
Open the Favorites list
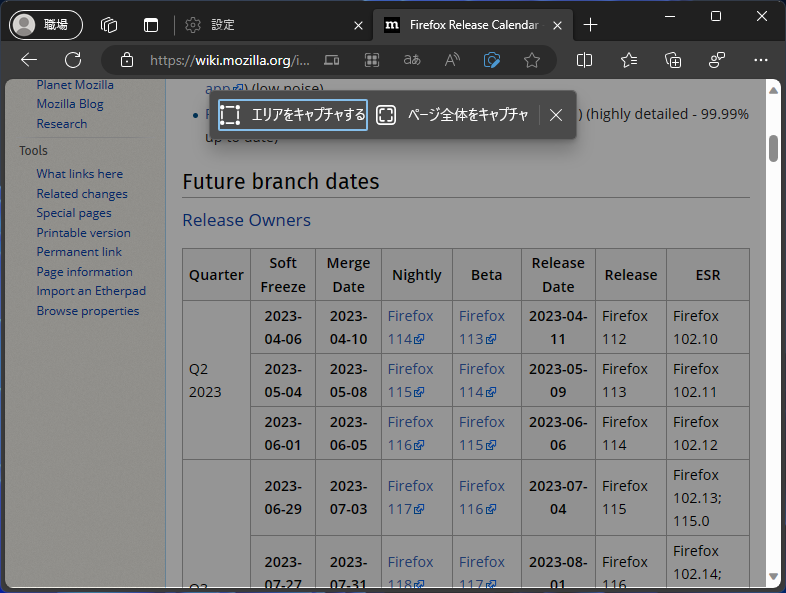tap(629, 60)
